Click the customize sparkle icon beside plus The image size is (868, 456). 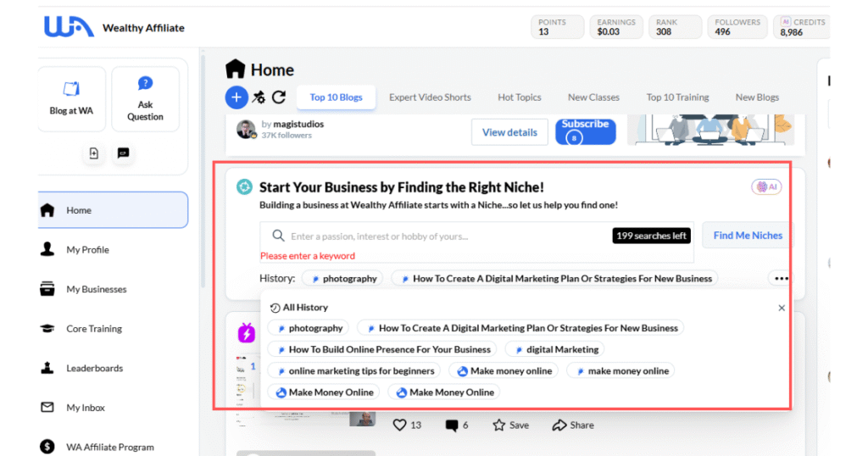tap(259, 97)
